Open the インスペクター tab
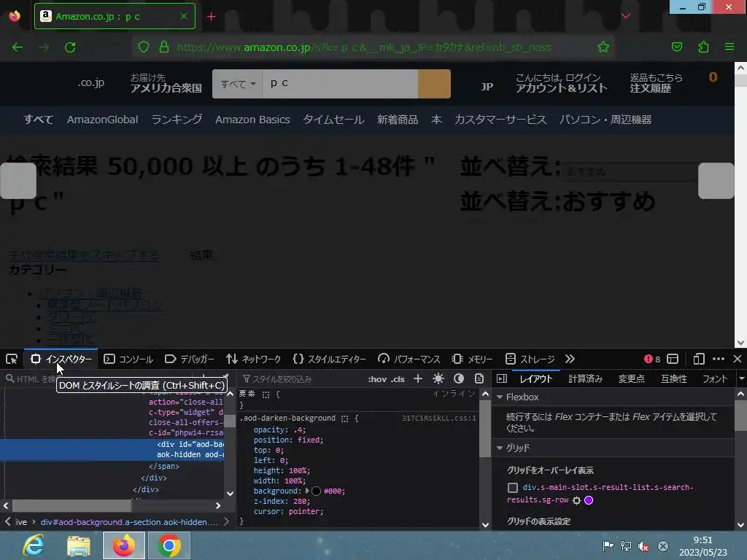Image resolution: width=747 pixels, height=560 pixels. [x=61, y=359]
